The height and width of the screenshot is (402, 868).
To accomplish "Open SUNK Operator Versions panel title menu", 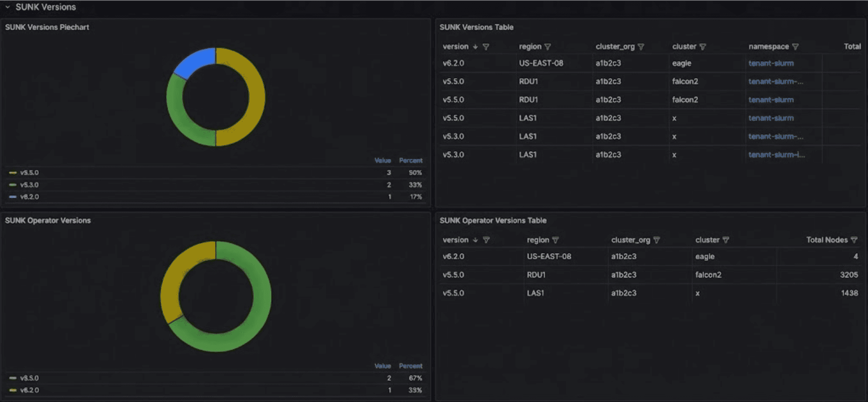I will (48, 221).
